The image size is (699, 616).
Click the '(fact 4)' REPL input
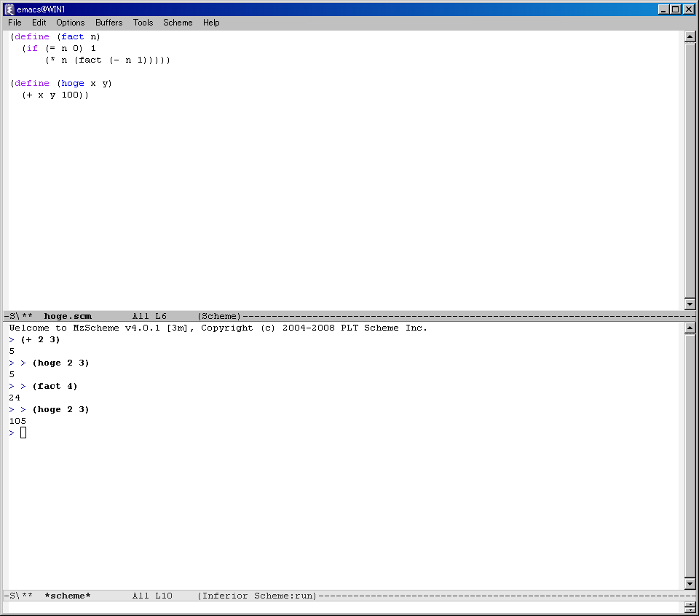[x=55, y=386]
